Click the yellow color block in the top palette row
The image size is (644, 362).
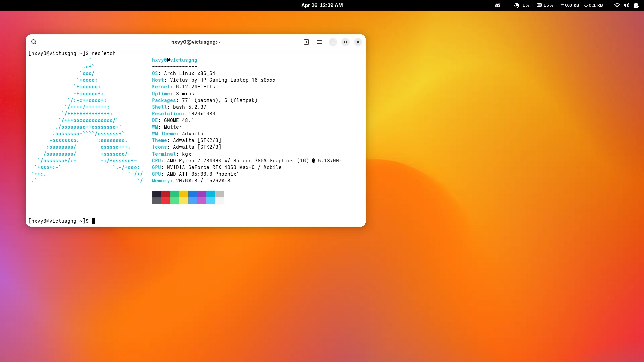pos(183,194)
